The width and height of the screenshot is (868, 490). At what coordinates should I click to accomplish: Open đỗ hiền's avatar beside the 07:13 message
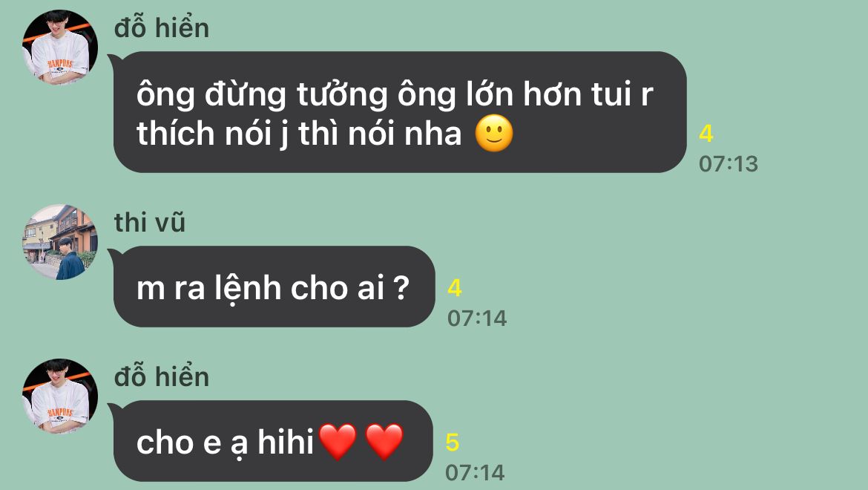[60, 48]
